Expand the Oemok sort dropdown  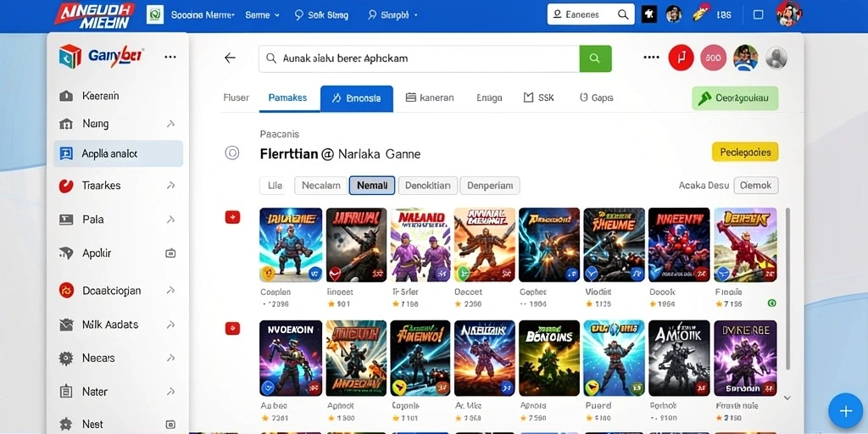click(755, 186)
